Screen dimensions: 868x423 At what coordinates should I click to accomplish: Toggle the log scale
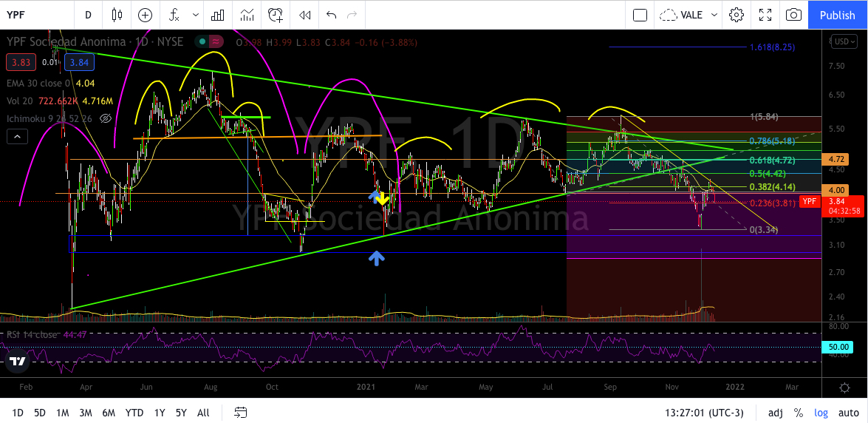(x=821, y=413)
